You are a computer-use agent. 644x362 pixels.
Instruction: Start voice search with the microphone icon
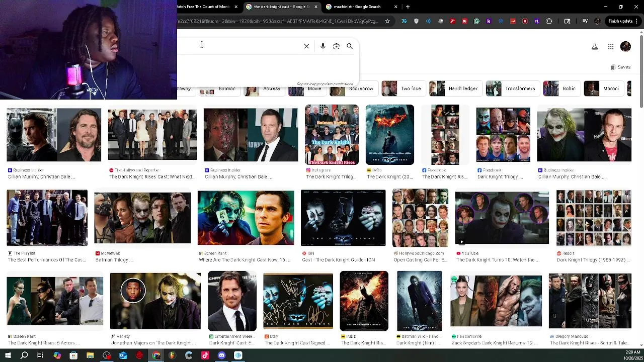point(323,46)
